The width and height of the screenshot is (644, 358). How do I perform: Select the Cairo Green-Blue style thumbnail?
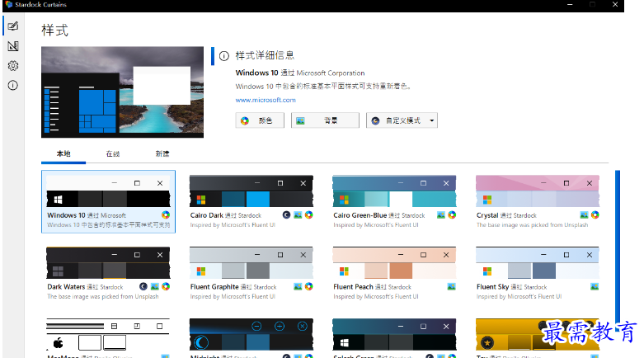click(x=394, y=191)
